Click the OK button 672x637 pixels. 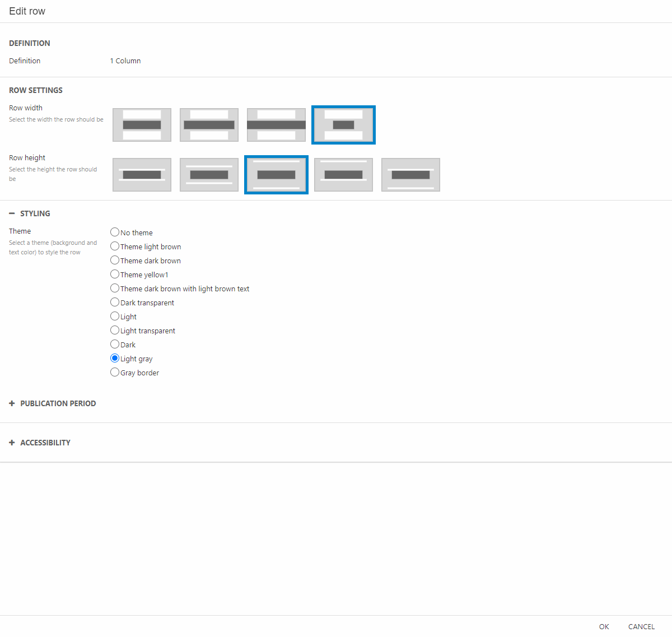604,626
